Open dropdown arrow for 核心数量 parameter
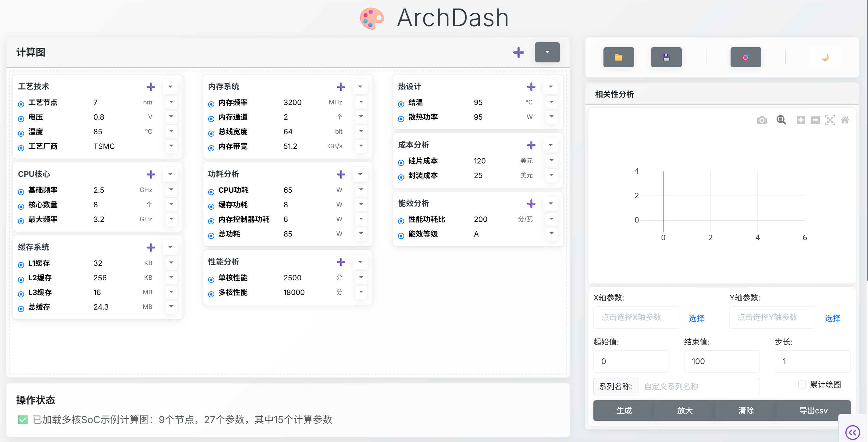The width and height of the screenshot is (868, 442). 171,204
